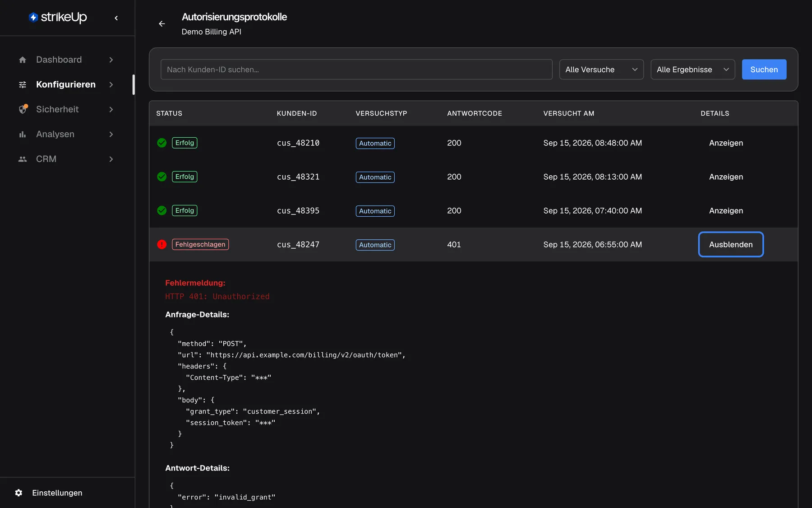This screenshot has width=812, height=508.
Task: Click the Sicherheit shield icon
Action: click(23, 109)
